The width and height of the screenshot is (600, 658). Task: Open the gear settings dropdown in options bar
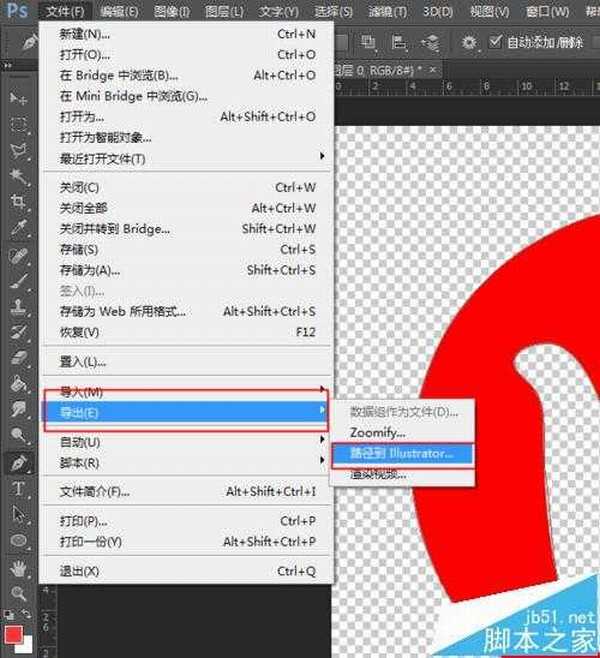(x=470, y=42)
